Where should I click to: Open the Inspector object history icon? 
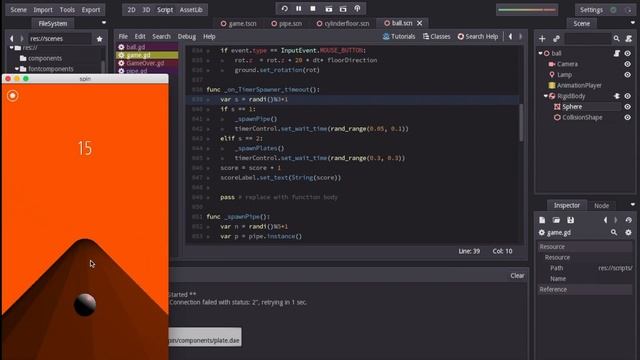tap(629, 220)
